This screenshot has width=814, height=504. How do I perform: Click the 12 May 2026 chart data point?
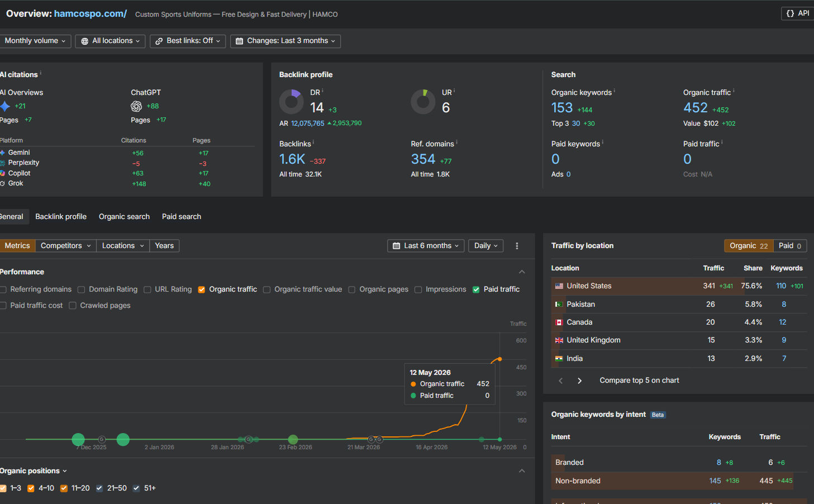pyautogui.click(x=499, y=359)
